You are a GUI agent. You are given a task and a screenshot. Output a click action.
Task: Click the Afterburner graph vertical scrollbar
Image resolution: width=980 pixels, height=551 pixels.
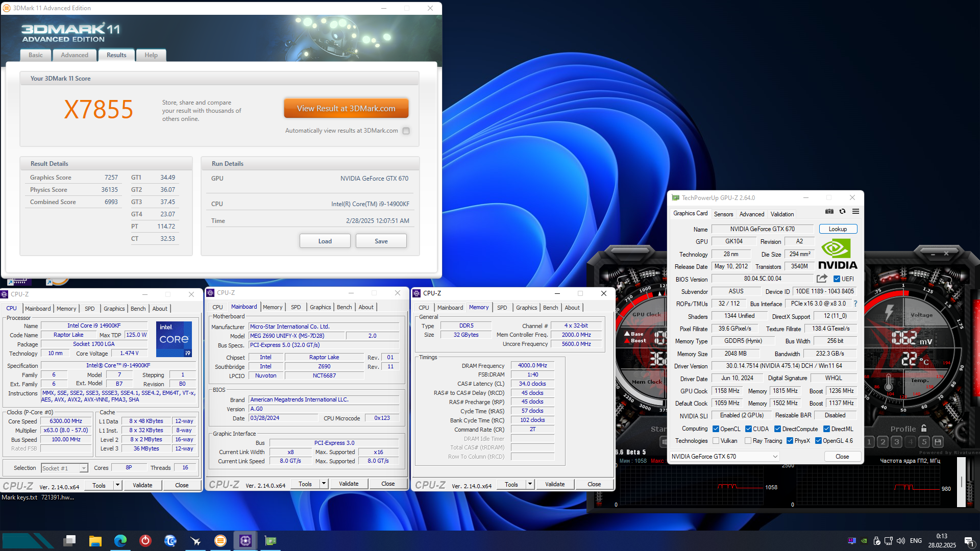(x=961, y=482)
